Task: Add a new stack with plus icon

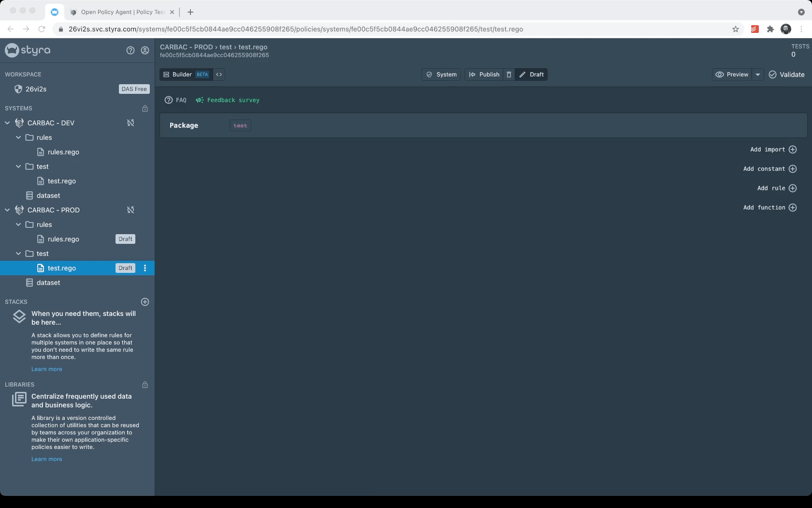Action: (x=145, y=302)
